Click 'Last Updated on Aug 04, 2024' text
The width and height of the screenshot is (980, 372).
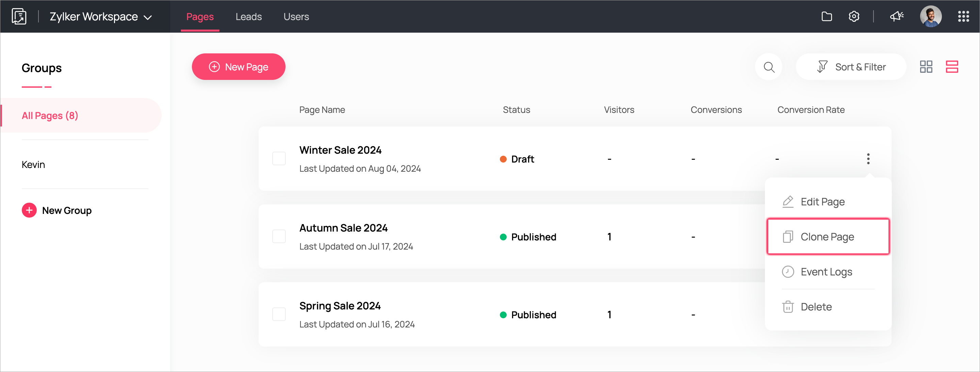[360, 169]
